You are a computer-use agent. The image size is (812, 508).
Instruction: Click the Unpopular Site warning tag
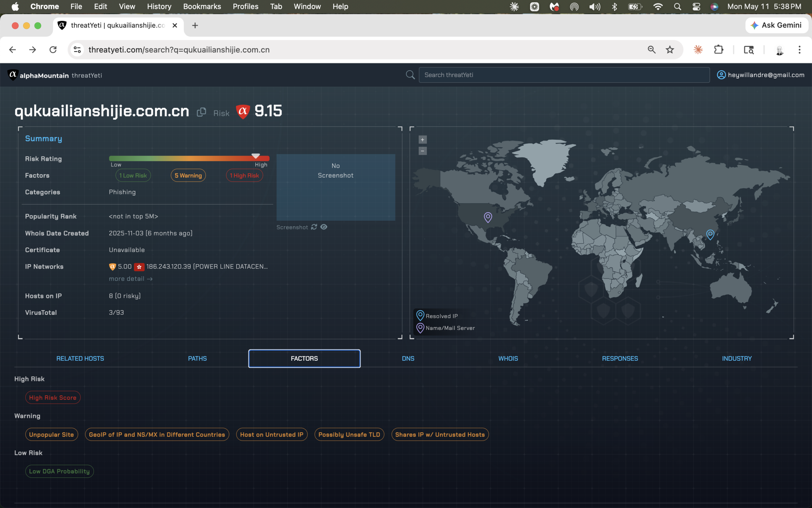52,434
